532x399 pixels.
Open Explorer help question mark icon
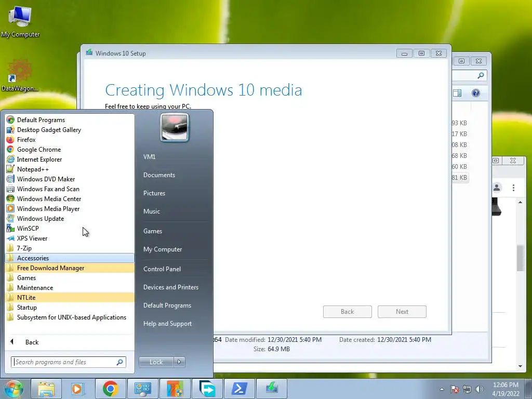click(476, 93)
